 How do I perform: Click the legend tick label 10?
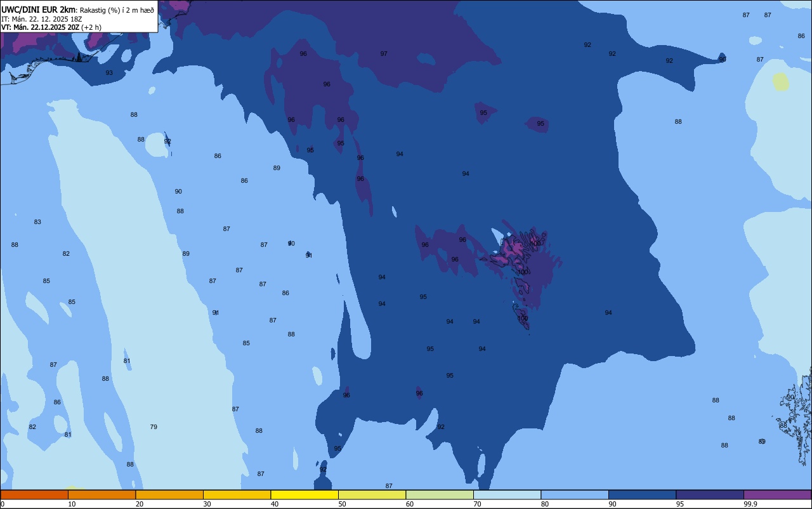coord(72,504)
